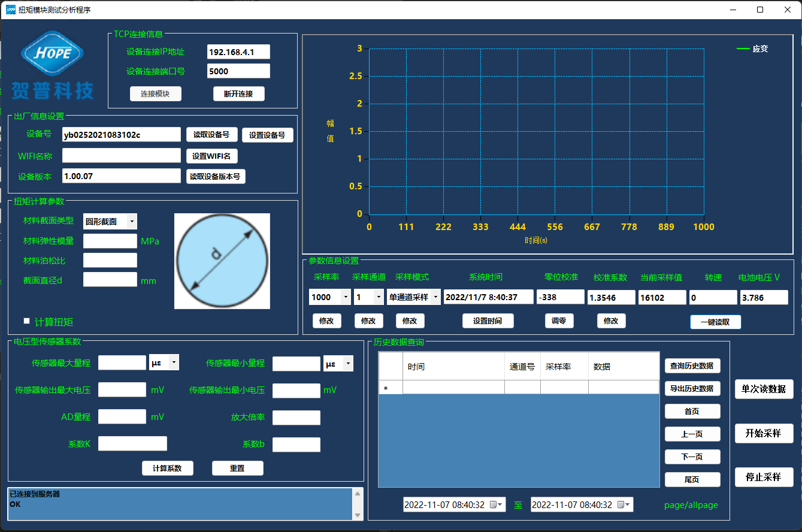Click the app icon in title bar
Screen dimensions: 802x532
[10, 10]
